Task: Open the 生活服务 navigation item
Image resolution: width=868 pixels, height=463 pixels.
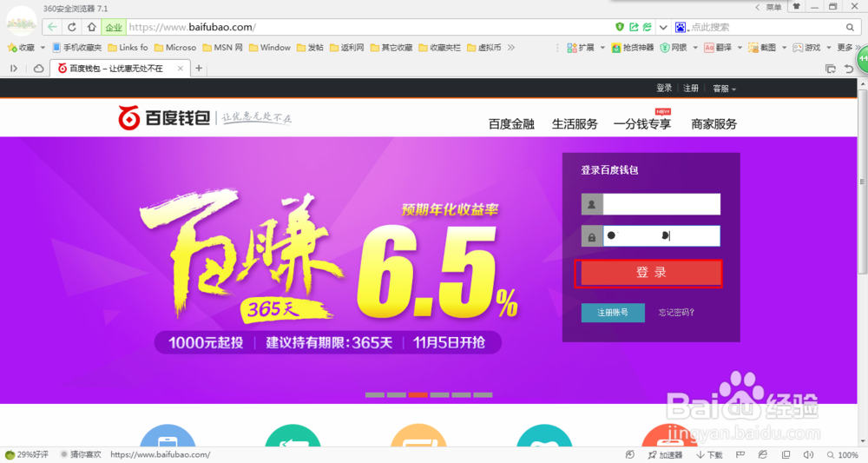Action: (x=575, y=124)
